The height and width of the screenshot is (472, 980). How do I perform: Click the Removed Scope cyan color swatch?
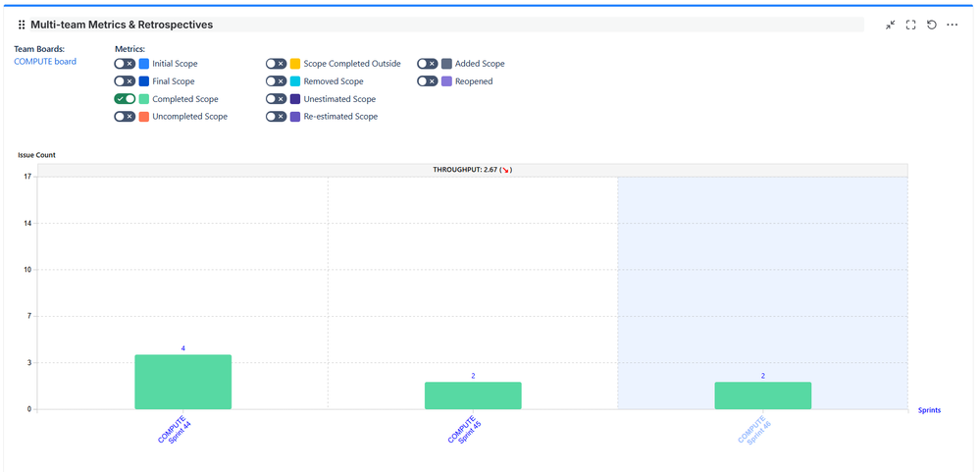point(295,81)
